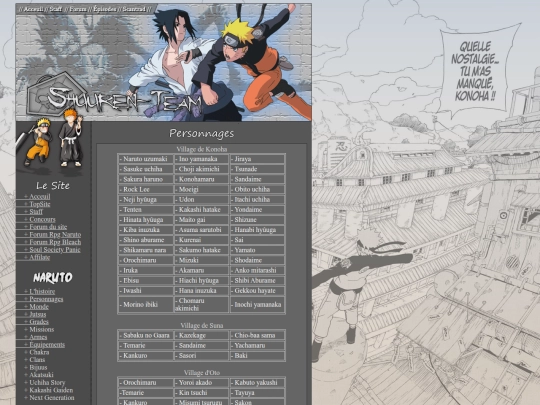Select Naruto uzumaki character cell
540x405 pixels.
pos(145,159)
